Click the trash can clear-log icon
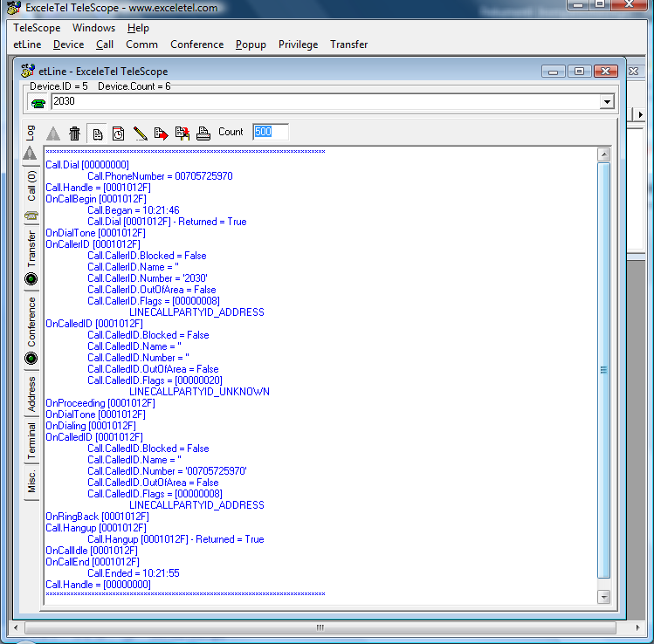The image size is (654, 644). (75, 134)
